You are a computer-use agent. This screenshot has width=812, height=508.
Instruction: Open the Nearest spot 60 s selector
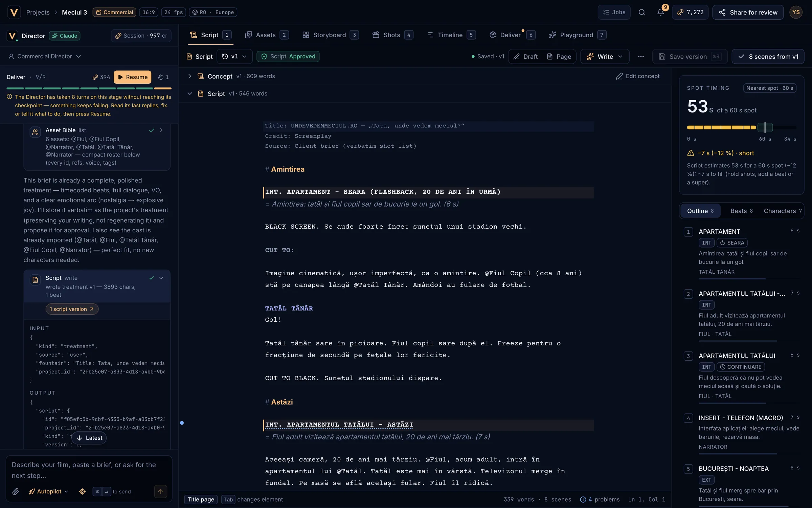pos(770,88)
